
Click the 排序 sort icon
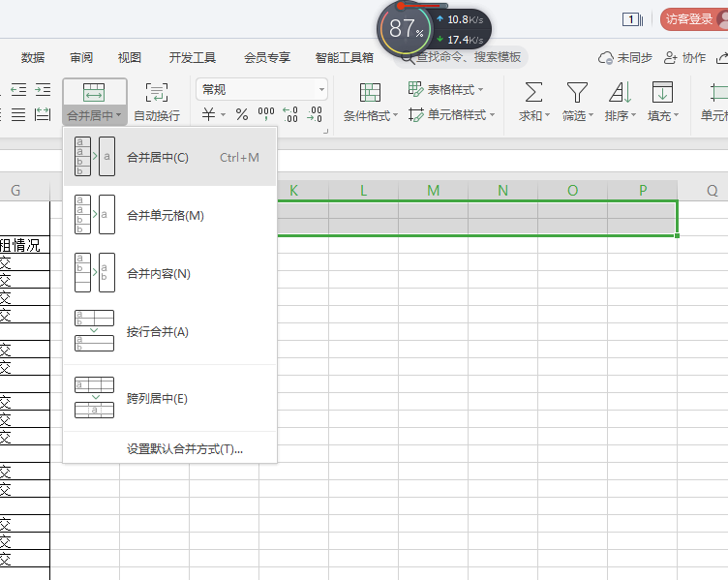(620, 92)
